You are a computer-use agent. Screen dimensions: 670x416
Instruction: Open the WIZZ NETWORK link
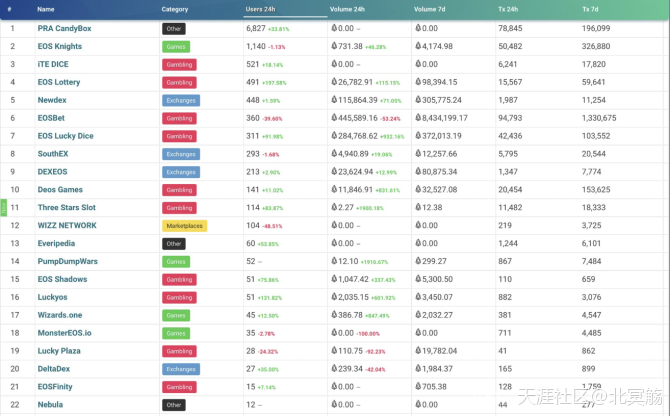click(x=67, y=226)
